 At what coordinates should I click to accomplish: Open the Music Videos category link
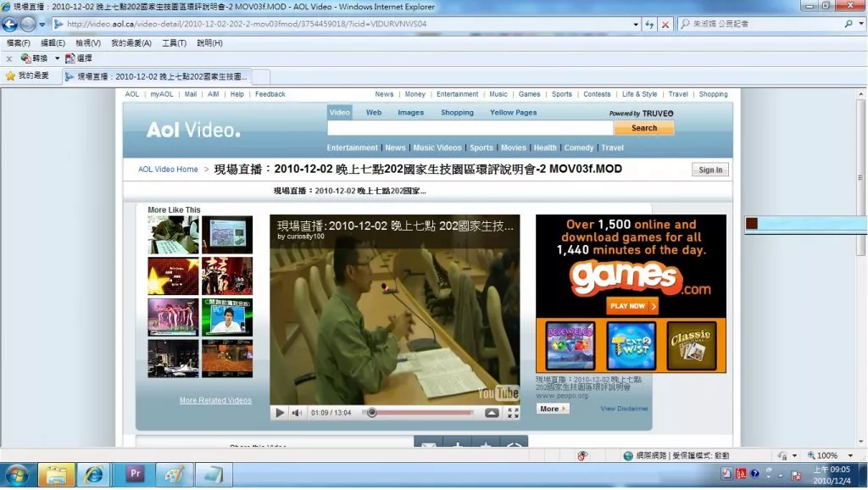437,148
